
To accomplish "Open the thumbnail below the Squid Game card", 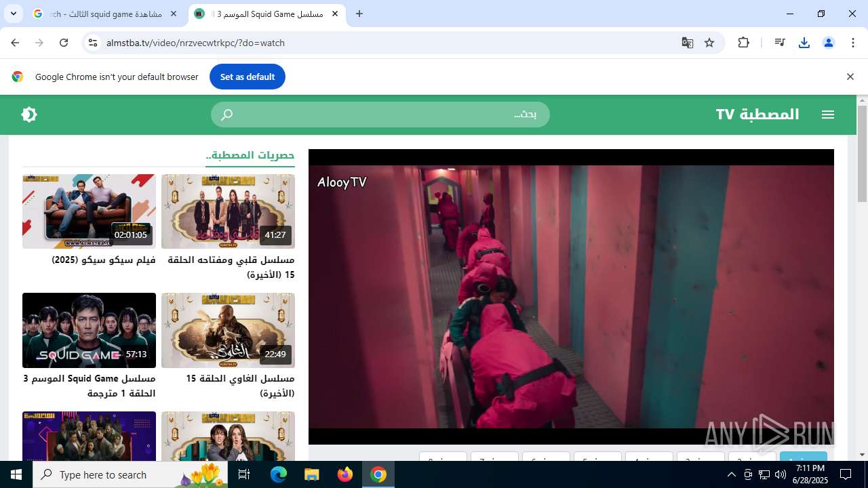I will [x=89, y=436].
